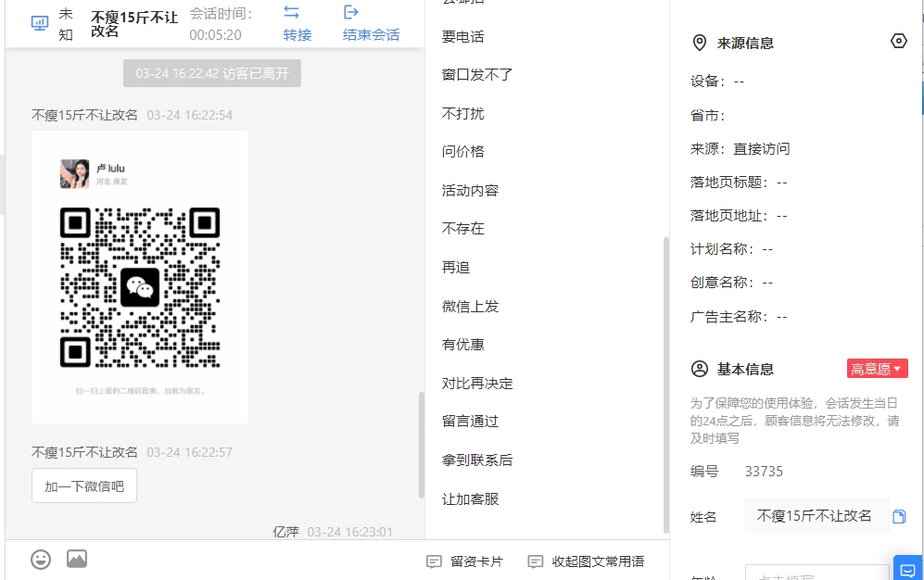The height and width of the screenshot is (580, 924).
Task: Click the 转接 transfer icon
Action: [291, 12]
